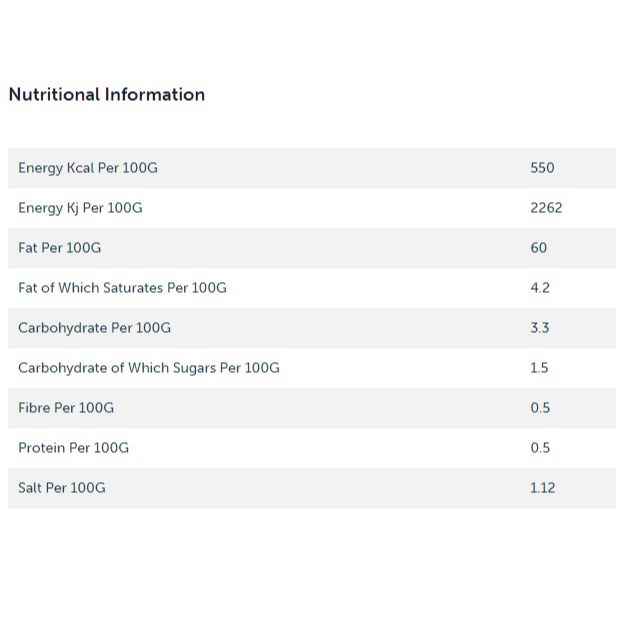Select the Fibre Per 100G label

[66, 408]
